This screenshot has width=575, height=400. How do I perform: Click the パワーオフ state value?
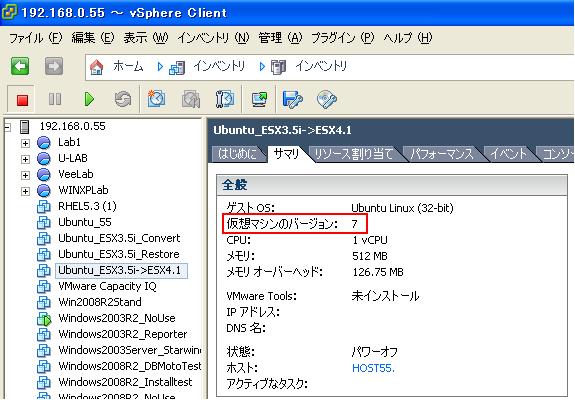pyautogui.click(x=374, y=352)
